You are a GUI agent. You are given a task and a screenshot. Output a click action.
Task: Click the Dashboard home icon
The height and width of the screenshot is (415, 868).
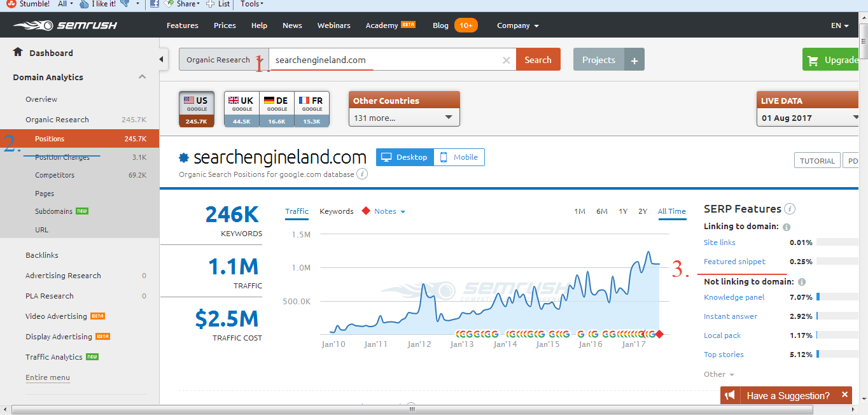18,52
